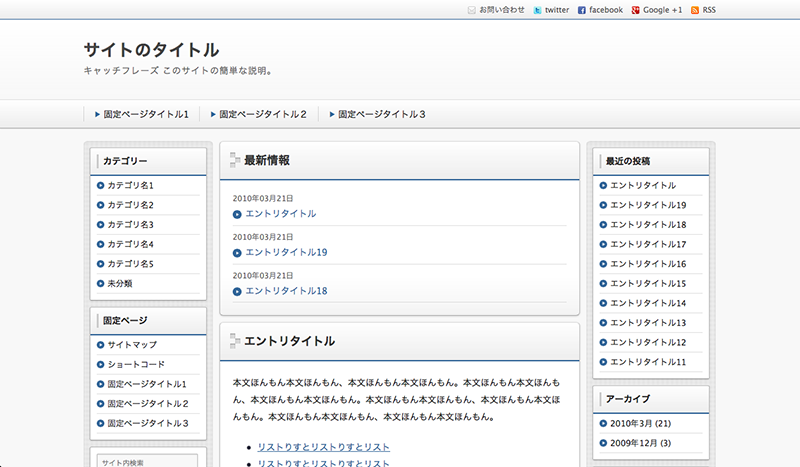
Task: Click the Twitter icon in top bar
Action: 538,10
